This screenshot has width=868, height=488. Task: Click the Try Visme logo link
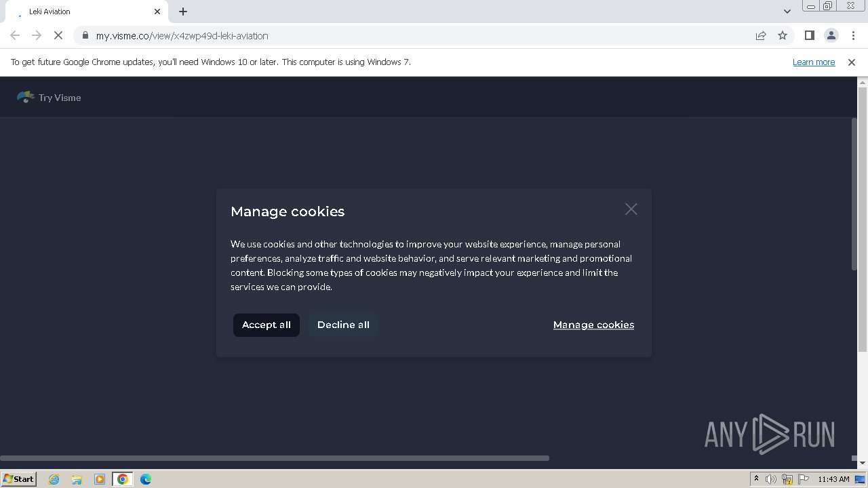click(49, 98)
